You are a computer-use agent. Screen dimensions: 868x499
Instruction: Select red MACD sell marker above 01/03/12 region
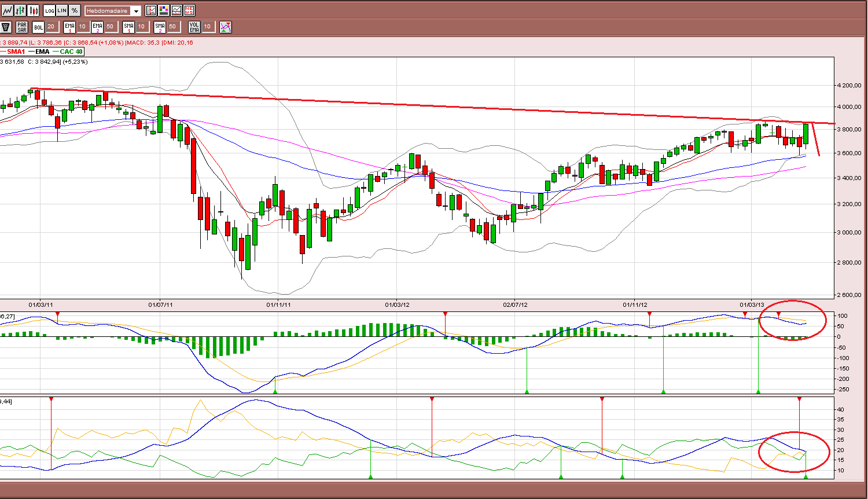(x=445, y=314)
